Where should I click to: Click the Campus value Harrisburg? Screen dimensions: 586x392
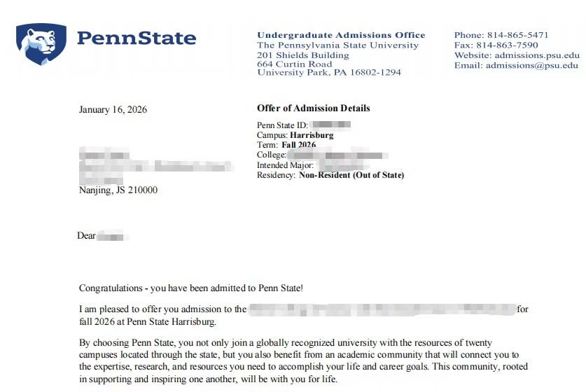point(312,135)
